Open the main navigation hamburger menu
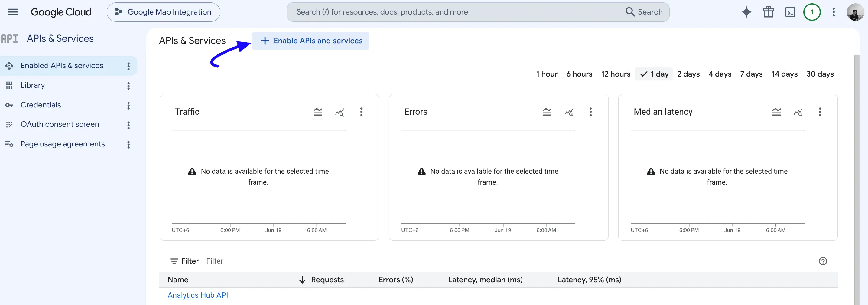 [x=13, y=12]
